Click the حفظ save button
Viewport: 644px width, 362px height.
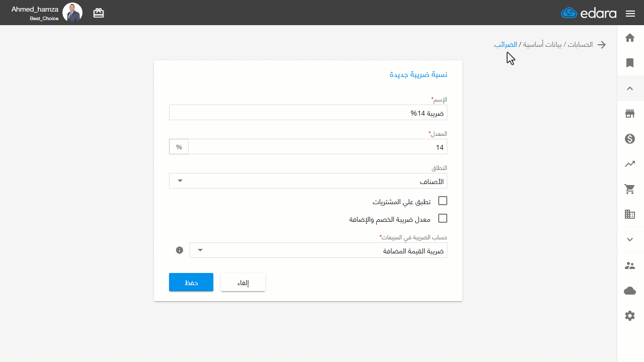coord(191,282)
